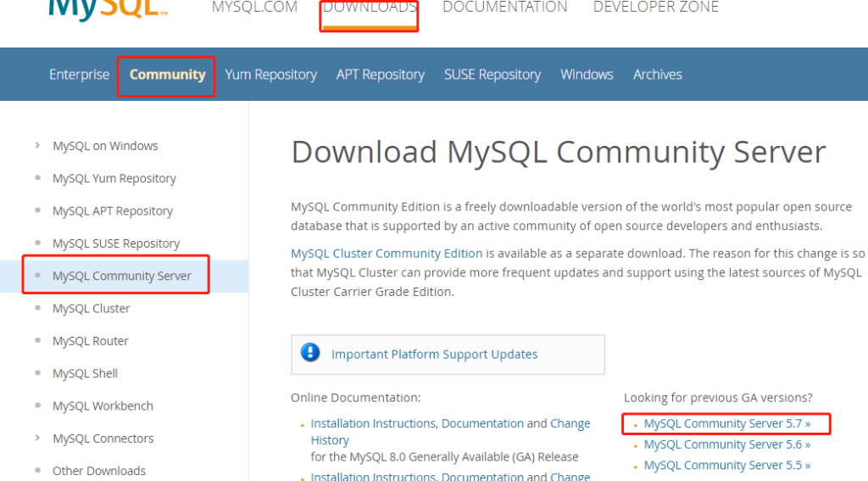The height and width of the screenshot is (481, 868).
Task: Expand the MySQL Connectors arrow
Action: (37, 438)
